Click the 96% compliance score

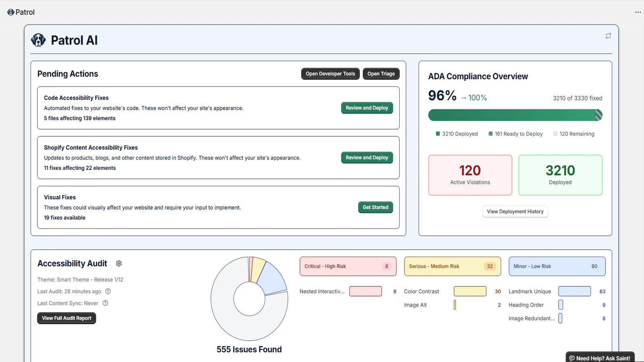coord(442,96)
